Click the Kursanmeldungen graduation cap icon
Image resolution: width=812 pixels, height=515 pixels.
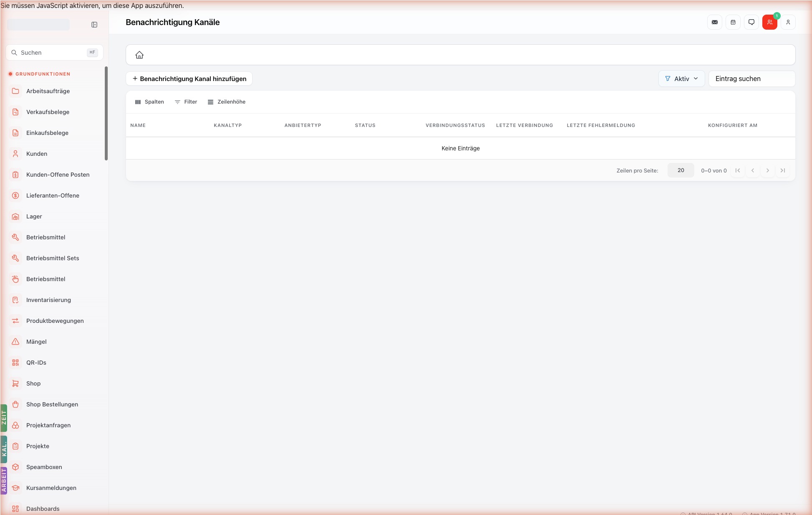15,488
